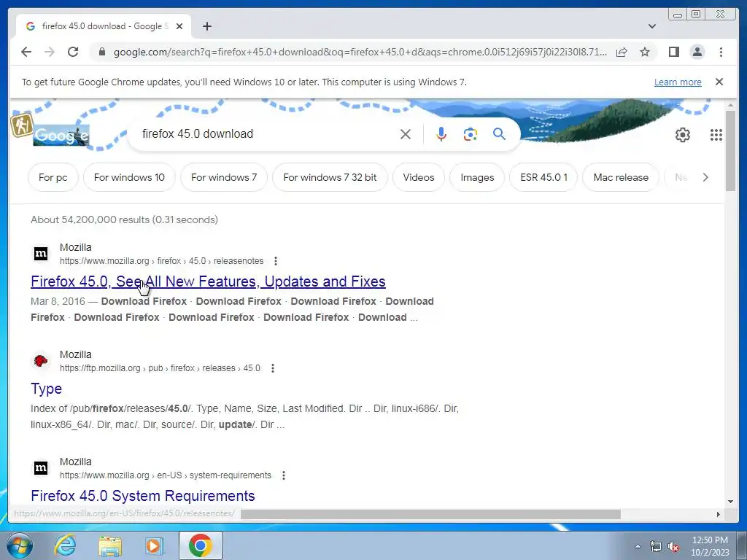This screenshot has height=560, width=747.
Task: Close the firefox 45.0 download tab
Action: coord(179,26)
